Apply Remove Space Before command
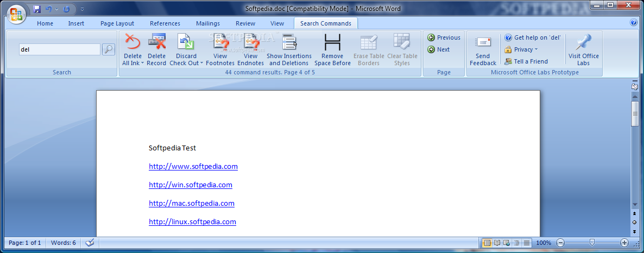The width and height of the screenshot is (644, 253). [333, 49]
